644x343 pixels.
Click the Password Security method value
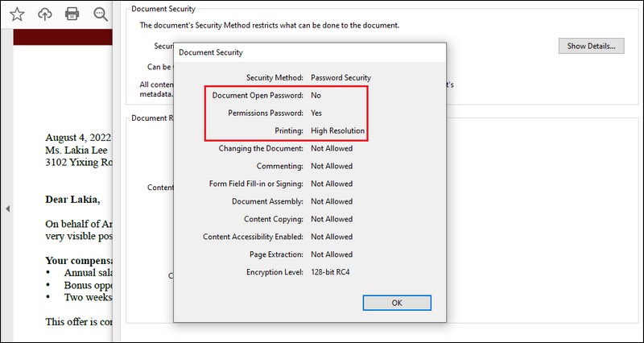click(x=341, y=77)
